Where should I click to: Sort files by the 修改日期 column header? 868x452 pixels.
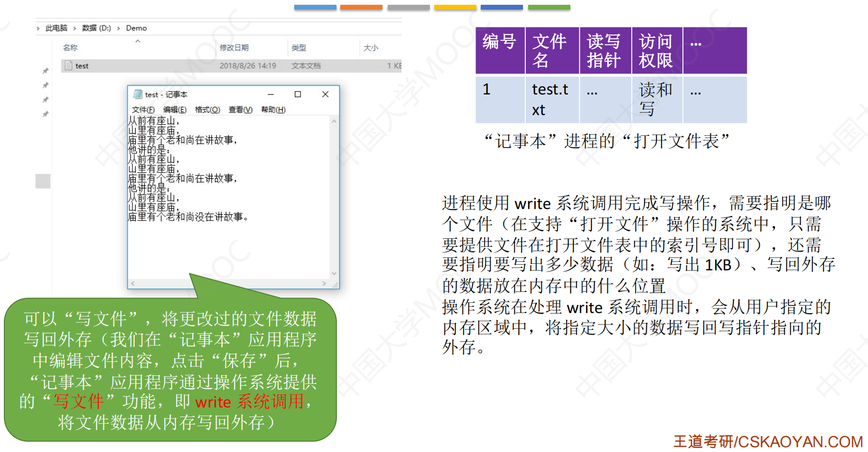coord(234,48)
